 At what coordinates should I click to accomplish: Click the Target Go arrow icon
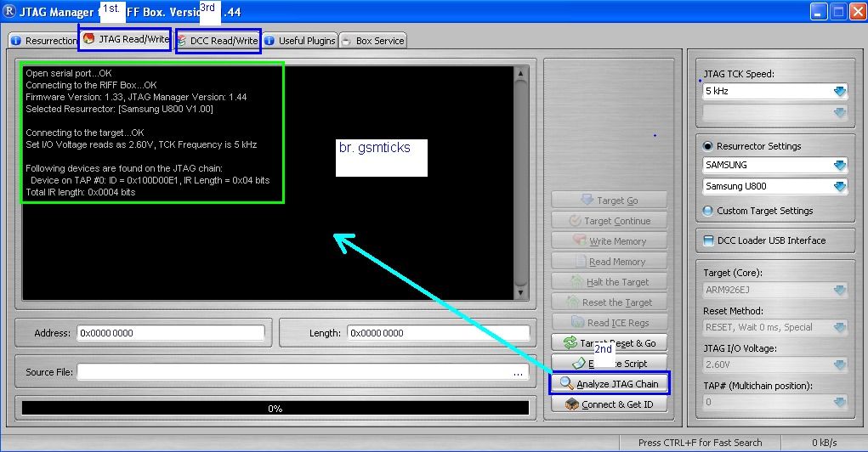587,199
